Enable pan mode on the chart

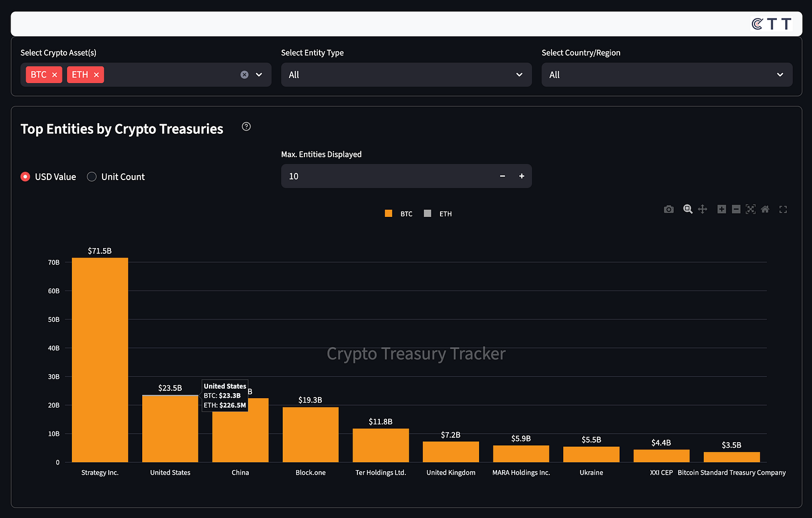703,209
